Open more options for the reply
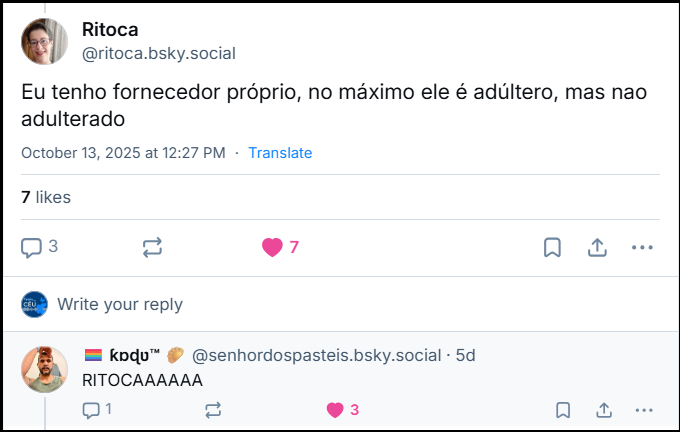 645,409
